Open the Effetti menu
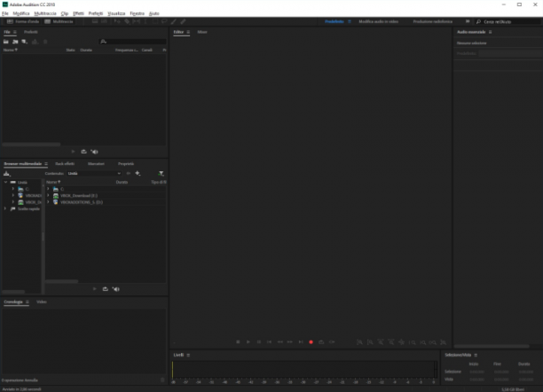Image resolution: width=543 pixels, height=392 pixels. (x=78, y=13)
